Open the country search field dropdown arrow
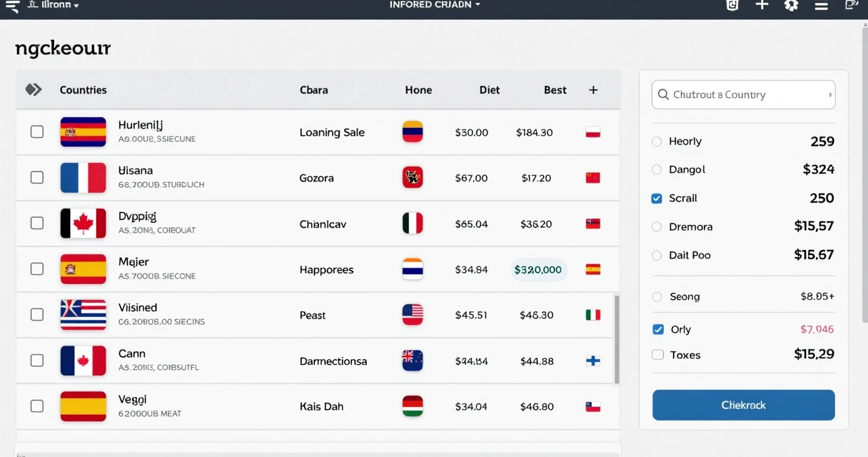 pyautogui.click(x=829, y=94)
